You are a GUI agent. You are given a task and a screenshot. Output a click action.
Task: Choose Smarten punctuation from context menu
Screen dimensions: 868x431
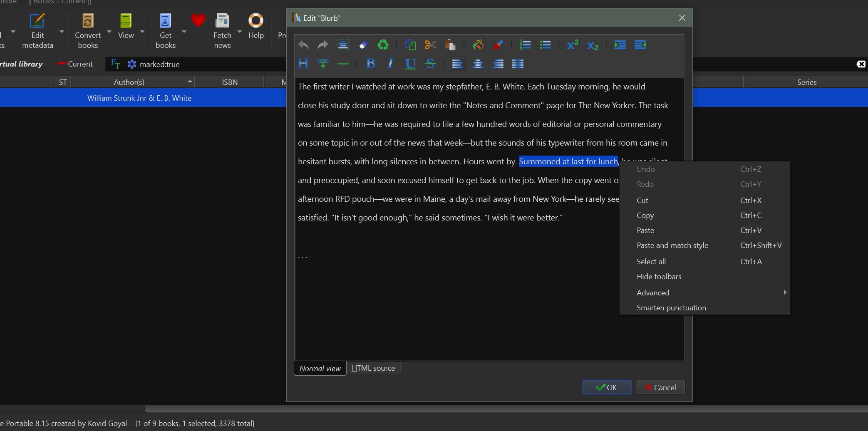click(705, 307)
